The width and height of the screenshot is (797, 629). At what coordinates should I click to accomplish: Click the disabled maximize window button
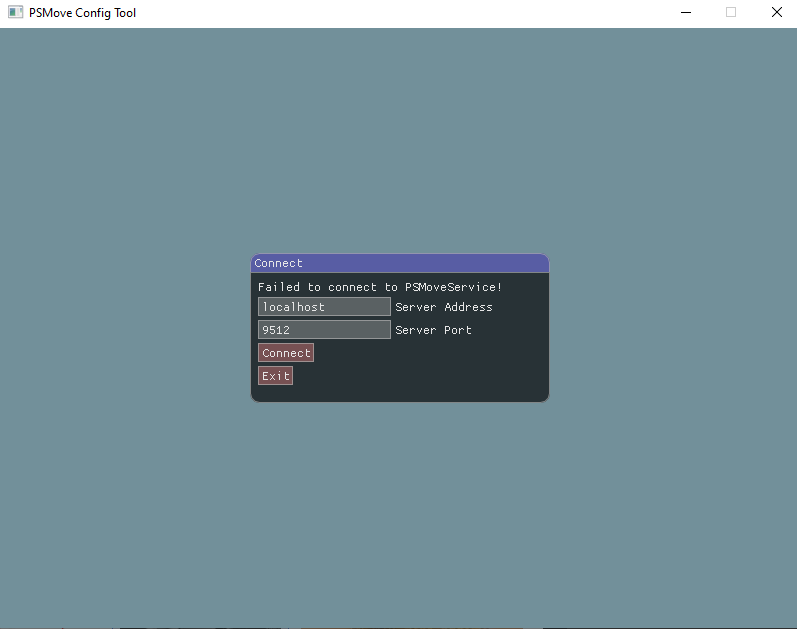click(731, 13)
